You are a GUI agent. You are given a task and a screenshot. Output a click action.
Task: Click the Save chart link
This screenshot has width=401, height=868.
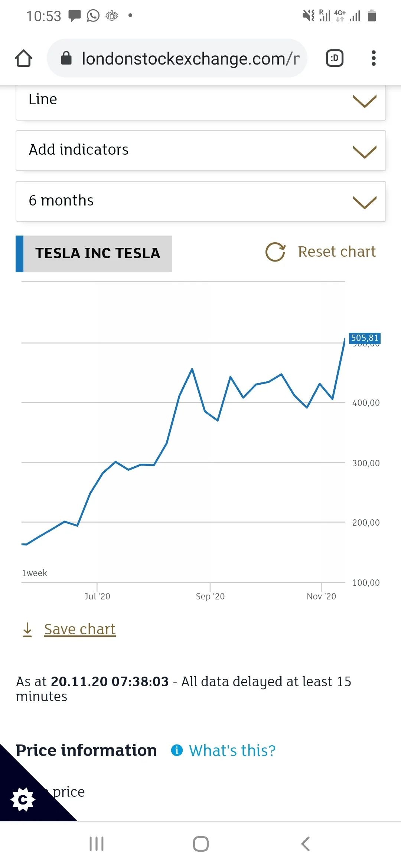pos(80,629)
